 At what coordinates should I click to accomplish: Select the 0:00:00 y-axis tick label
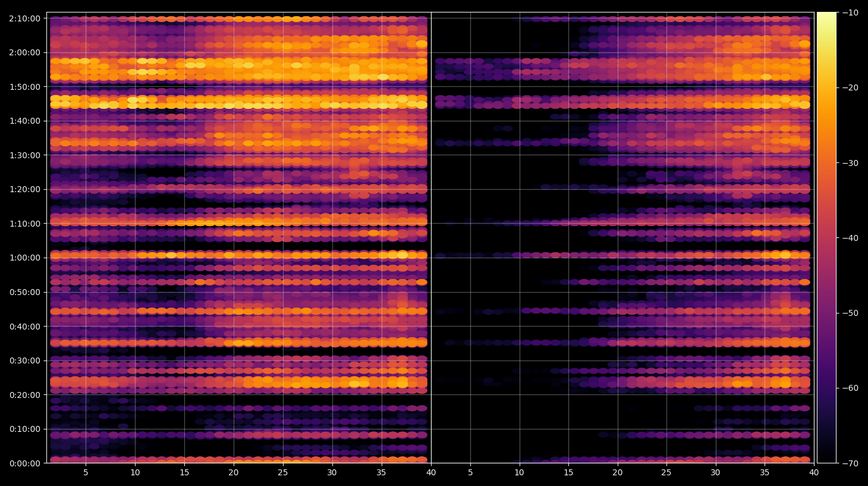coord(24,463)
